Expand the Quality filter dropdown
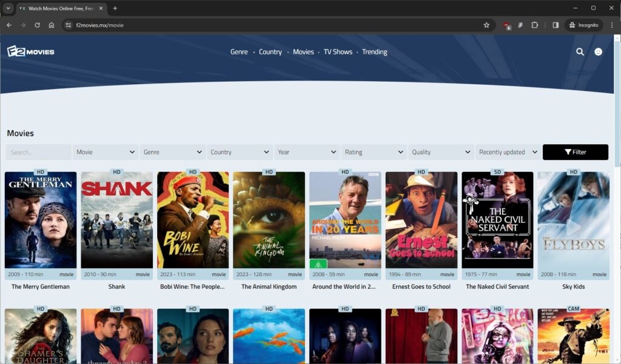Screen dimensions: 621x364 [441, 152]
